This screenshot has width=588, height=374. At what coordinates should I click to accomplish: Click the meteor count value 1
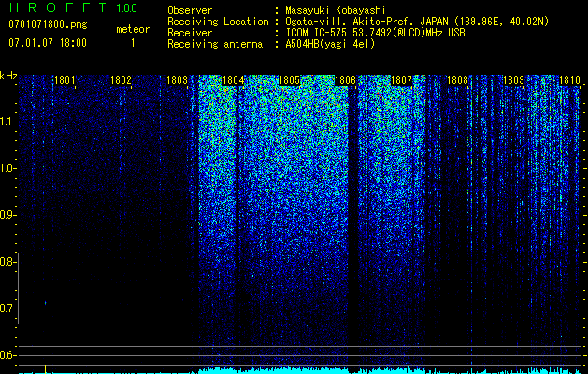pyautogui.click(x=133, y=43)
